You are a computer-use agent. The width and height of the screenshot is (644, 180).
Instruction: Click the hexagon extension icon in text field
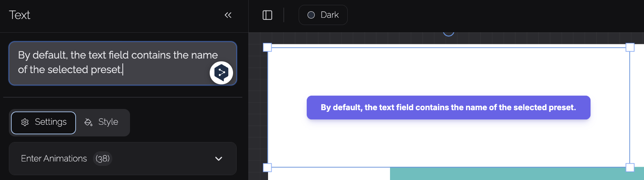click(x=221, y=73)
